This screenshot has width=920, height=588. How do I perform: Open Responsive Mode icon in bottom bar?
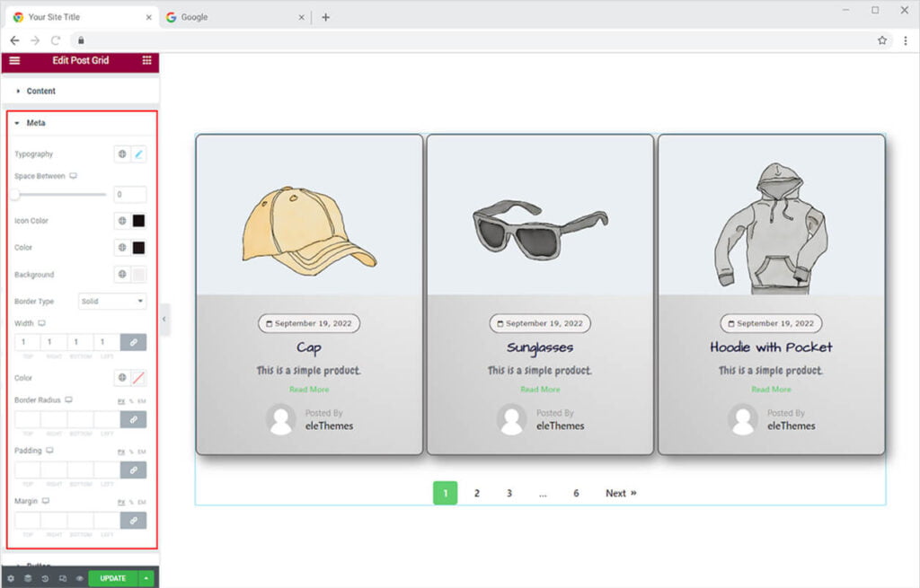click(62, 578)
